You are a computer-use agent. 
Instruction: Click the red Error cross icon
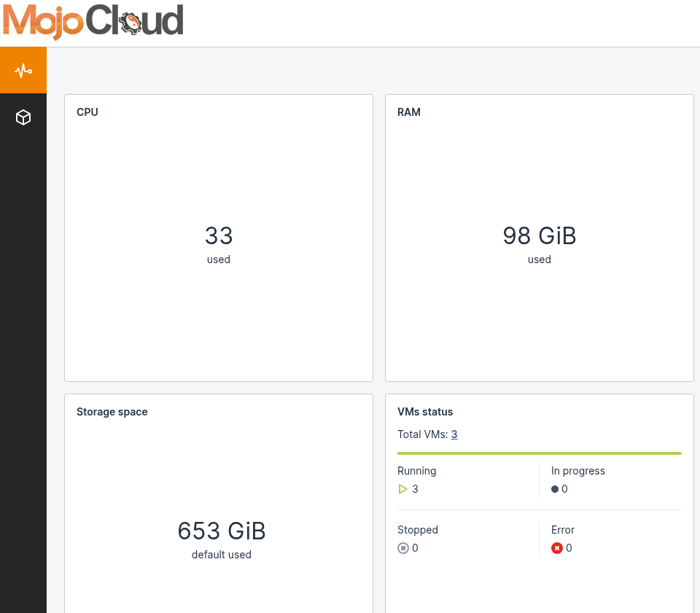pyautogui.click(x=556, y=548)
